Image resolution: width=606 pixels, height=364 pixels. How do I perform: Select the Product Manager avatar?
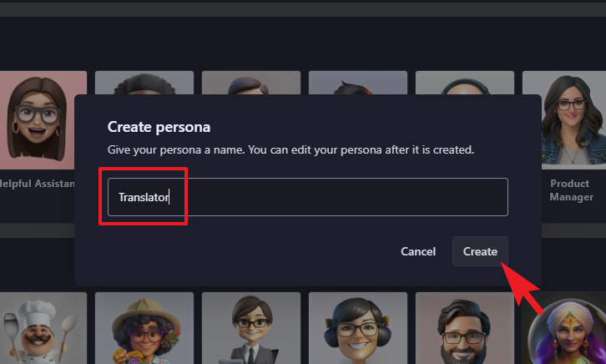click(566, 120)
